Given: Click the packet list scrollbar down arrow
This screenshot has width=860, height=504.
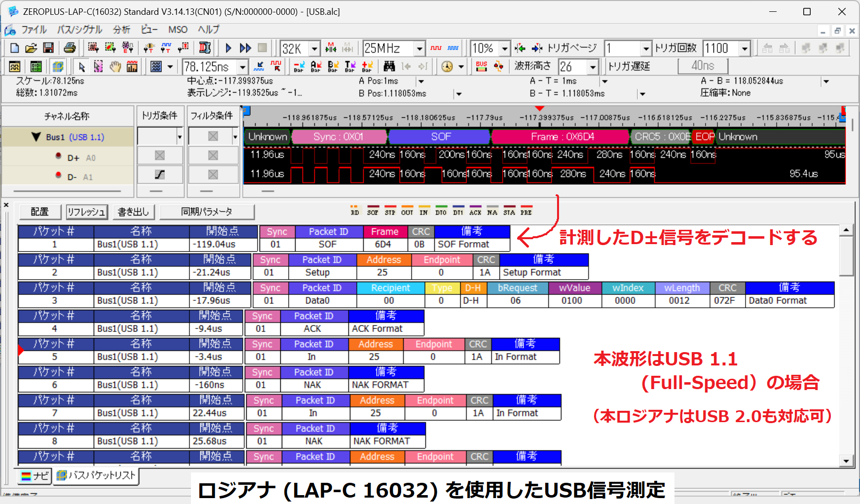Looking at the screenshot, I should pyautogui.click(x=846, y=462).
